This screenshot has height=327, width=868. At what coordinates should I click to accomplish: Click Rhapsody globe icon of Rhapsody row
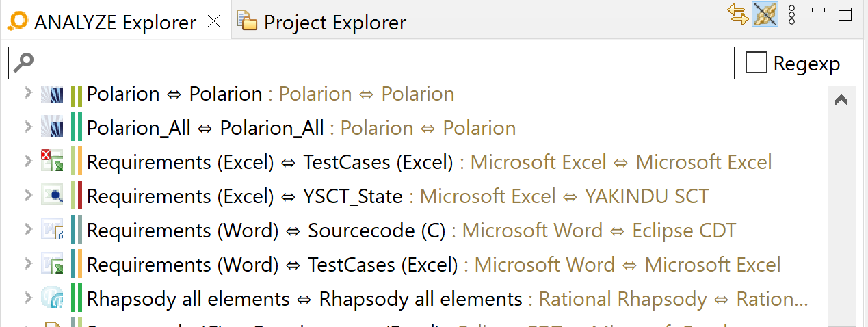pos(52,298)
